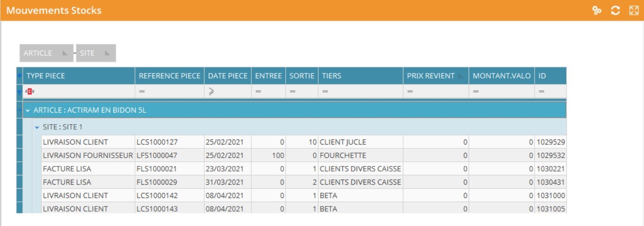
Task: Select the row with reference LCS1000127
Action: (157, 142)
